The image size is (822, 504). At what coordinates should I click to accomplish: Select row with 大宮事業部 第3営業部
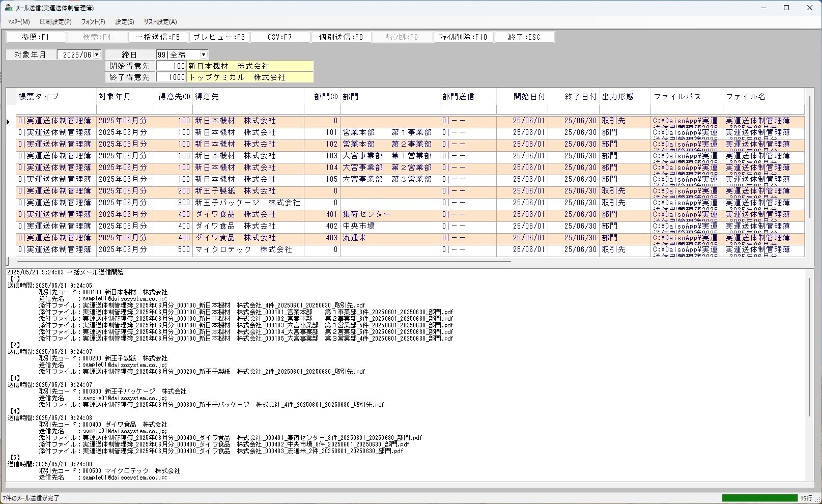pyautogui.click(x=410, y=180)
